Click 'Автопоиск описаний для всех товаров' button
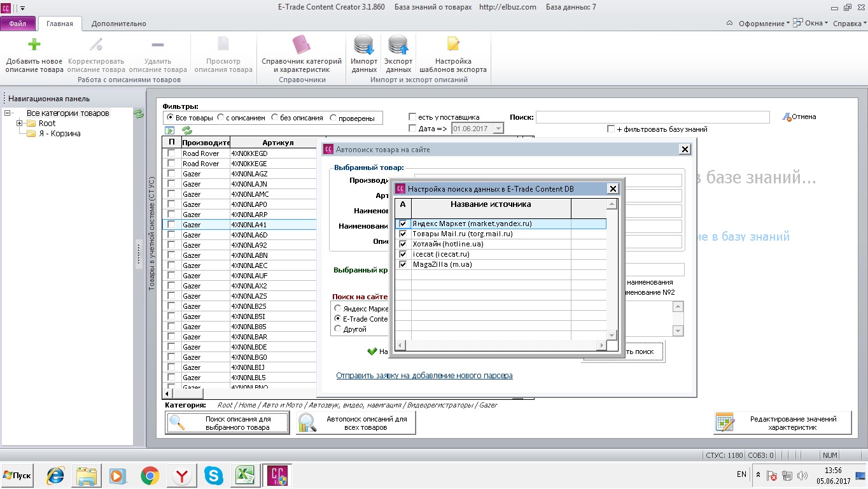868x489 pixels. pos(356,423)
